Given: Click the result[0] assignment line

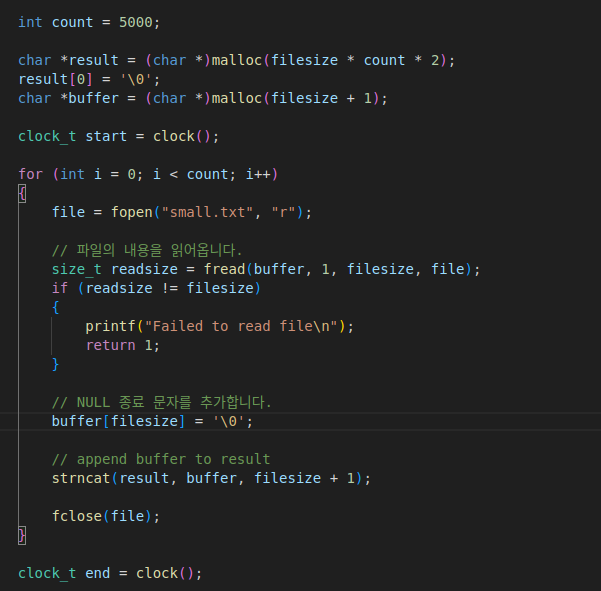Looking at the screenshot, I should click(x=89, y=79).
